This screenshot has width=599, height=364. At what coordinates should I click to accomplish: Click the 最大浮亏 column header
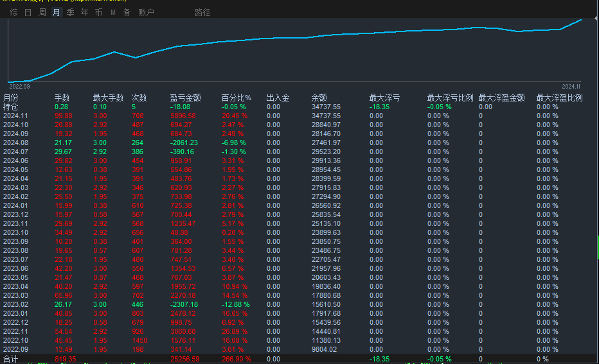385,98
